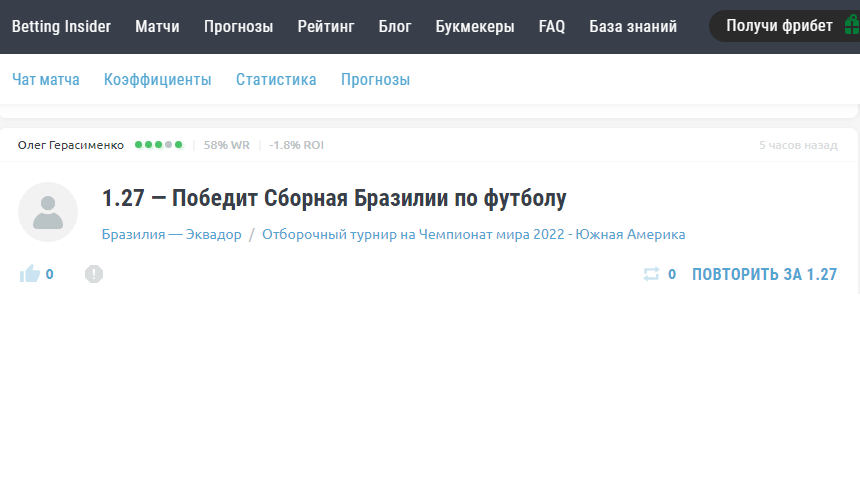860x480 pixels.
Task: Switch to the Прогнозы sub-tab
Action: (376, 80)
